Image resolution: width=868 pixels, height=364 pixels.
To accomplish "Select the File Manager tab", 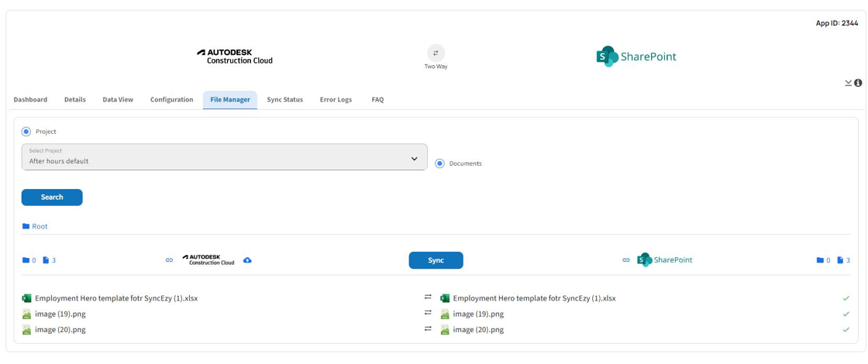I will (229, 100).
